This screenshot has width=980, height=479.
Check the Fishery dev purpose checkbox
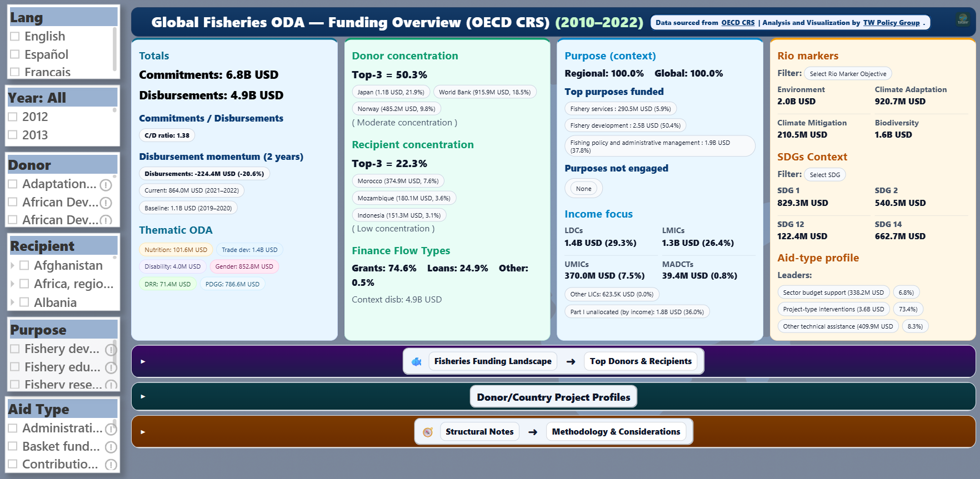click(x=15, y=349)
